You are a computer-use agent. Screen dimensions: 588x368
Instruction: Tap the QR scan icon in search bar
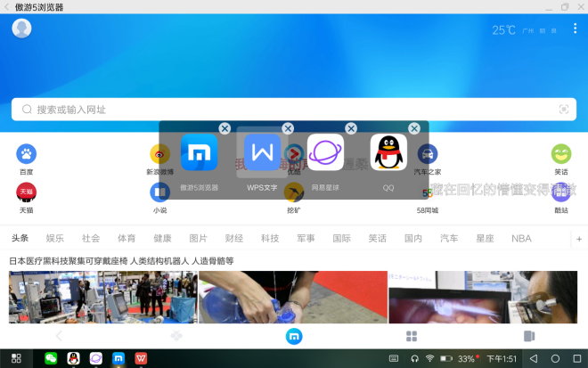coord(563,109)
